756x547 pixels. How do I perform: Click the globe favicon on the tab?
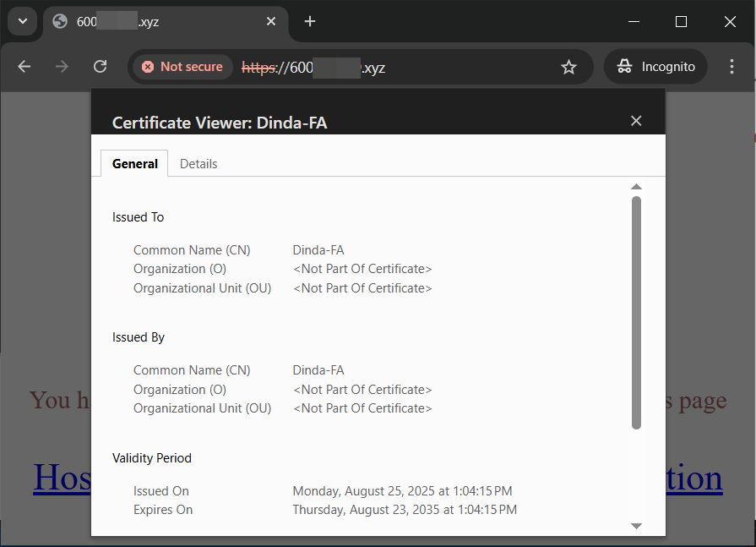click(60, 21)
